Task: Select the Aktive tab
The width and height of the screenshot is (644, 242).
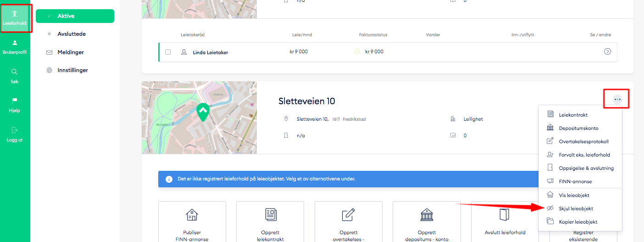Action: [x=75, y=16]
